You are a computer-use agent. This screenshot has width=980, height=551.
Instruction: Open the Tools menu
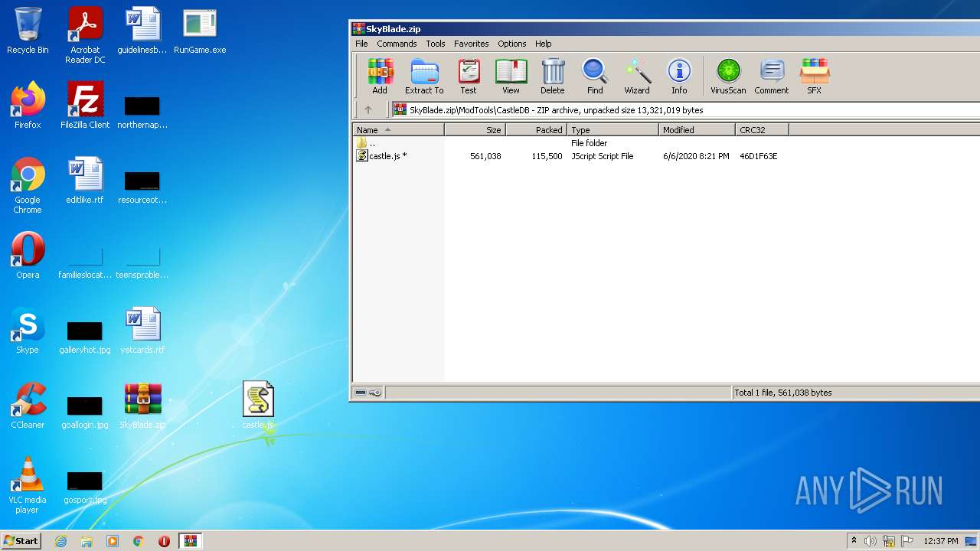point(436,44)
